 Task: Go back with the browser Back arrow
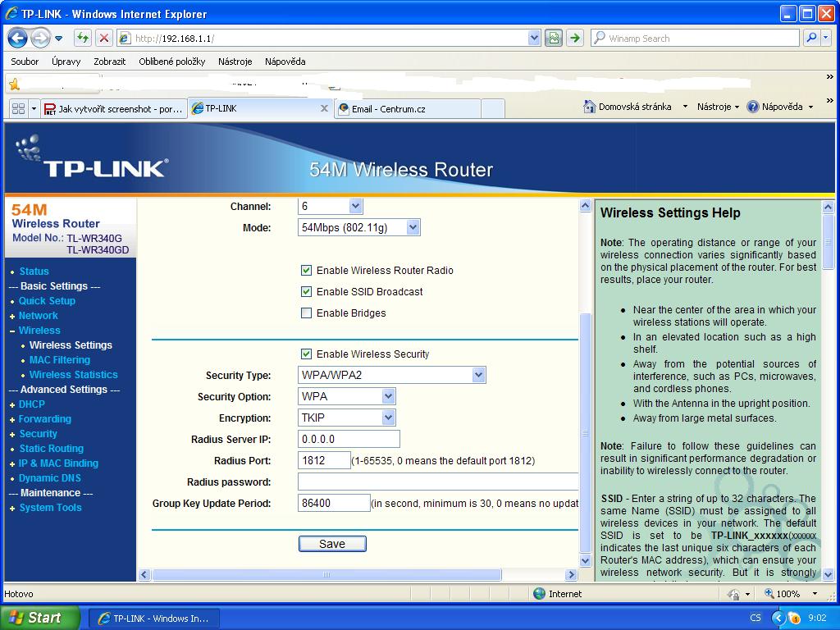[x=17, y=38]
